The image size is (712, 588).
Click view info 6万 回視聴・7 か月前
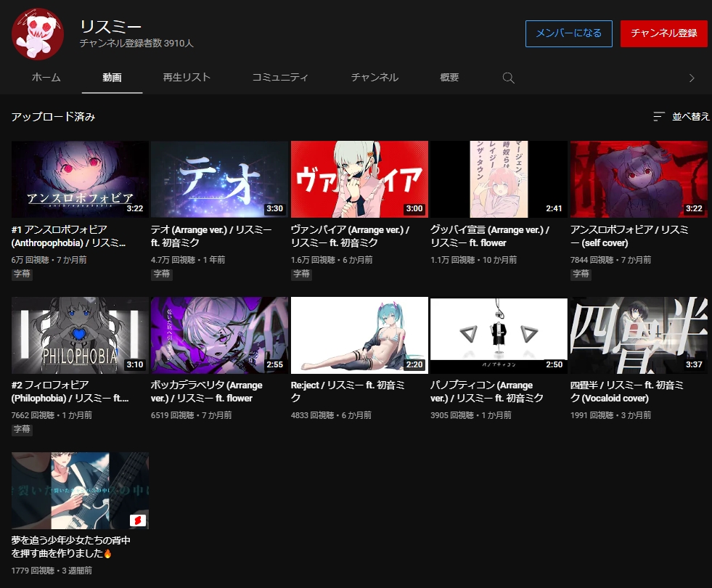pyautogui.click(x=49, y=260)
